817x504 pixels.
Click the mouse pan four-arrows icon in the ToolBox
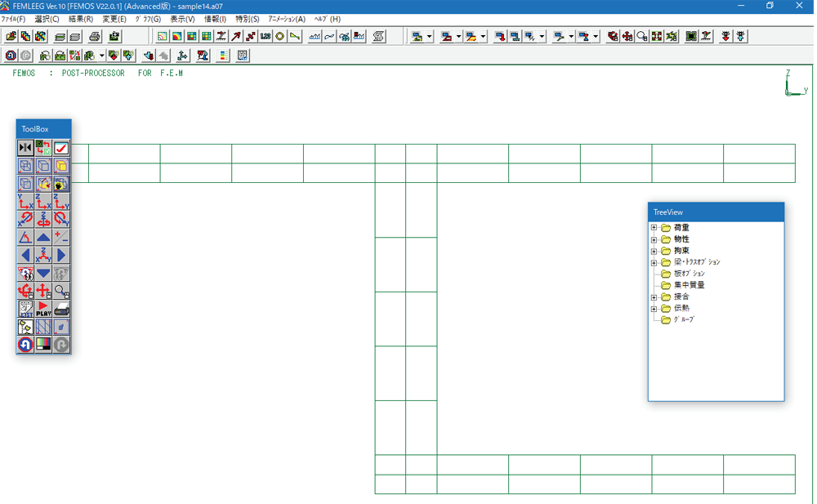43,291
